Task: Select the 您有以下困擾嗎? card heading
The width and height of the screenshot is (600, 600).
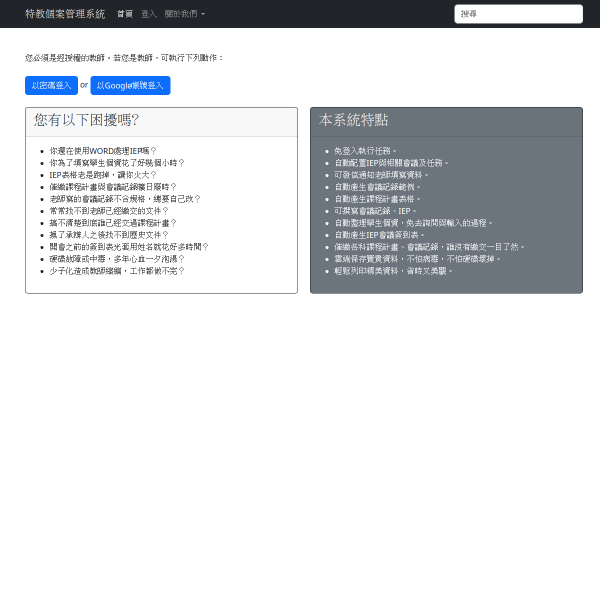Action: coord(86,120)
